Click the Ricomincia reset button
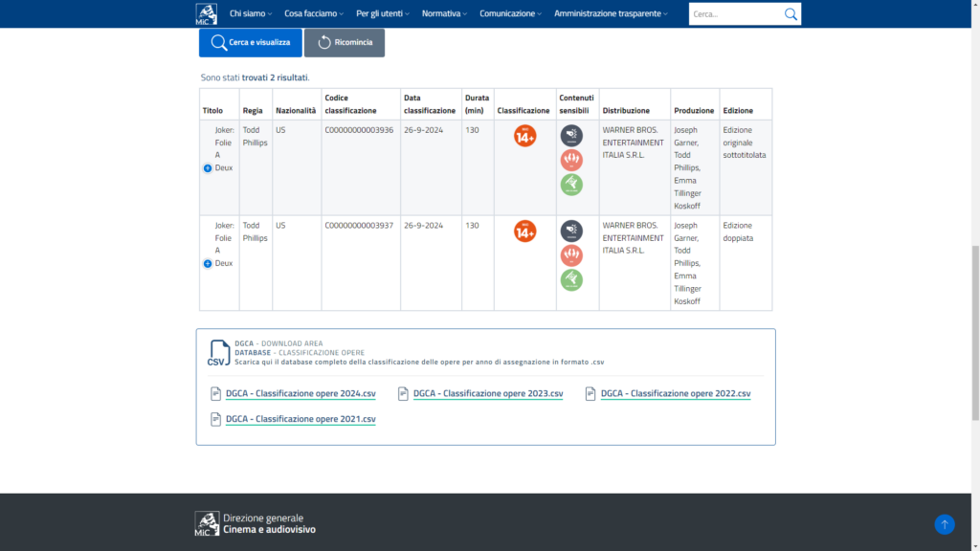 tap(345, 42)
